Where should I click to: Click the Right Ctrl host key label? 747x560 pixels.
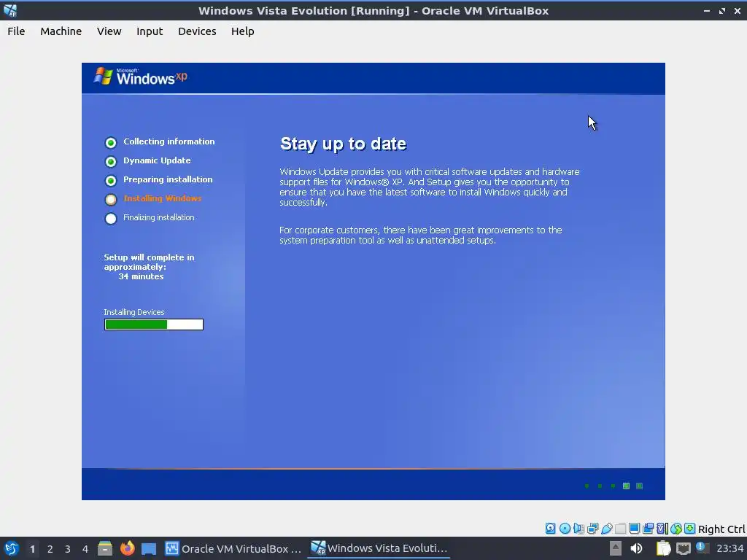[721, 529]
